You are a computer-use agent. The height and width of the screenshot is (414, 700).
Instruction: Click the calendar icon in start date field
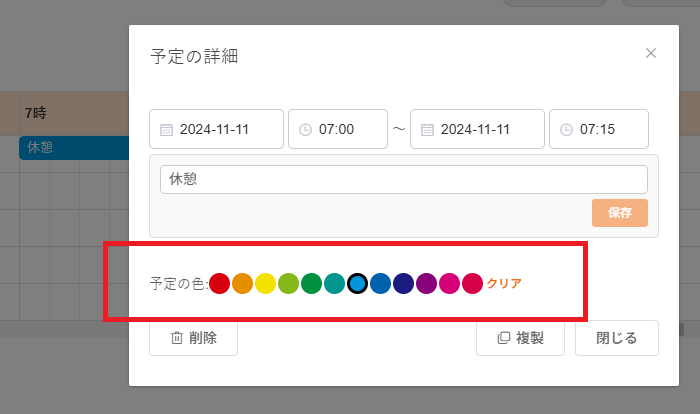(x=167, y=130)
